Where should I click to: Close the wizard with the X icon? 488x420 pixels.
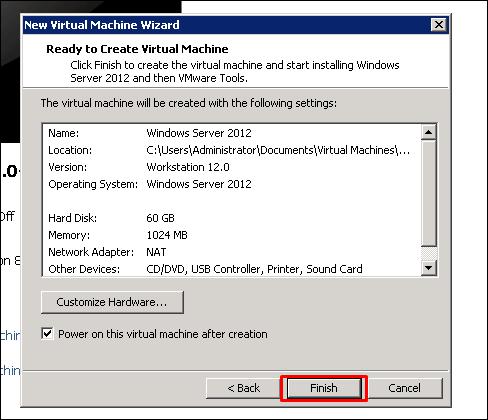439,25
